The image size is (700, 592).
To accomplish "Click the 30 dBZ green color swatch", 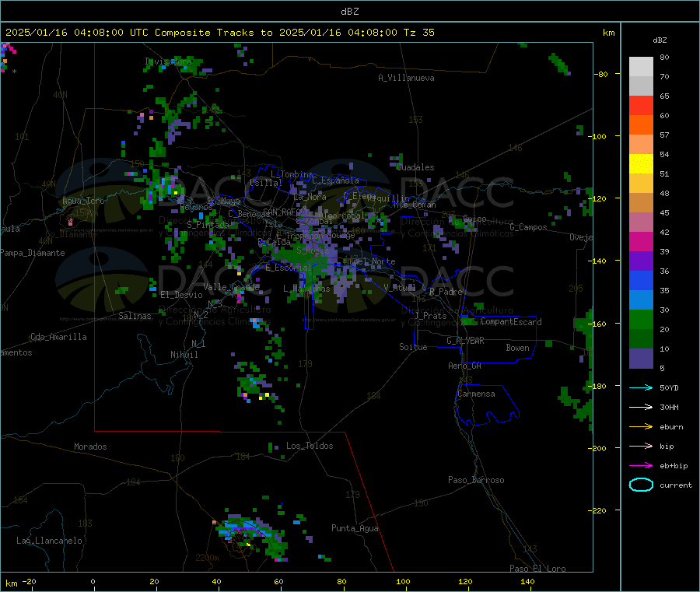I will click(641, 319).
